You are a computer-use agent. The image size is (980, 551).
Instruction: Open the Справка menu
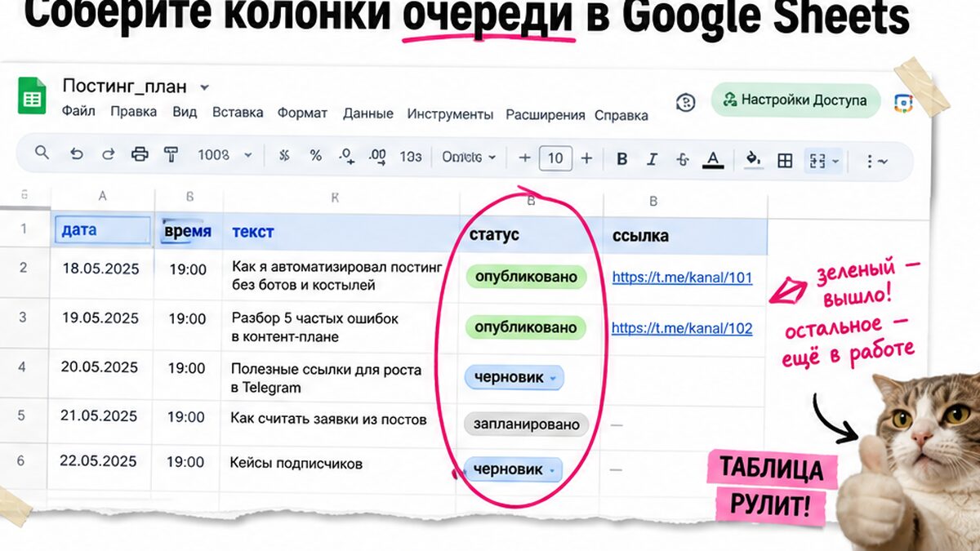click(x=621, y=116)
